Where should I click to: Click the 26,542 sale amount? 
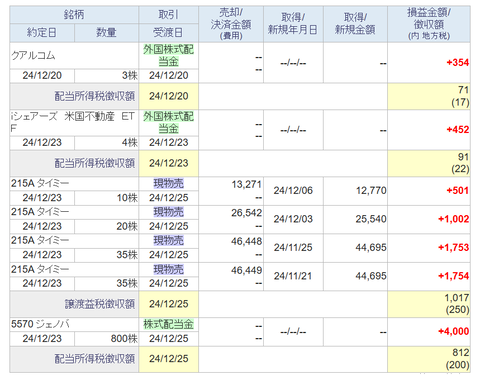click(247, 213)
